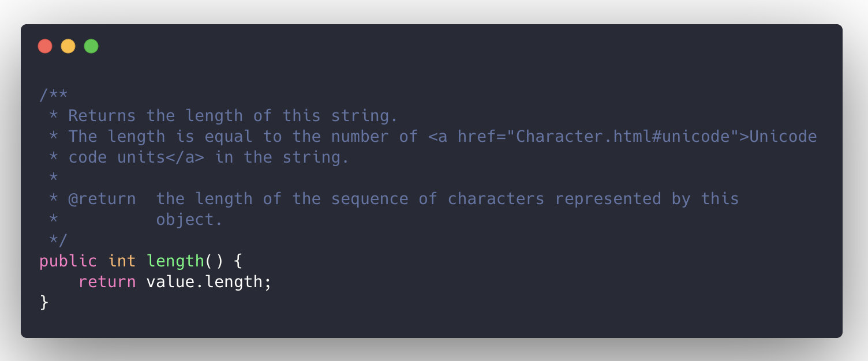
Task: Click the '@return' Javadoc tag
Action: pos(102,199)
